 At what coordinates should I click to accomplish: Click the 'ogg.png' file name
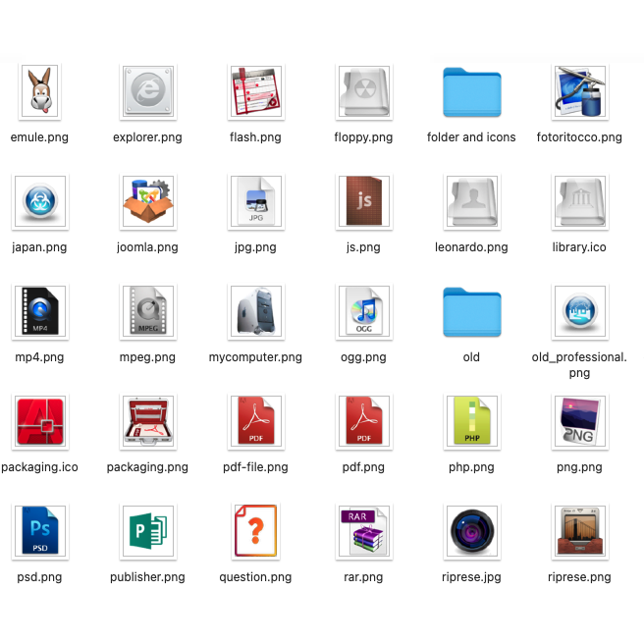click(x=363, y=357)
